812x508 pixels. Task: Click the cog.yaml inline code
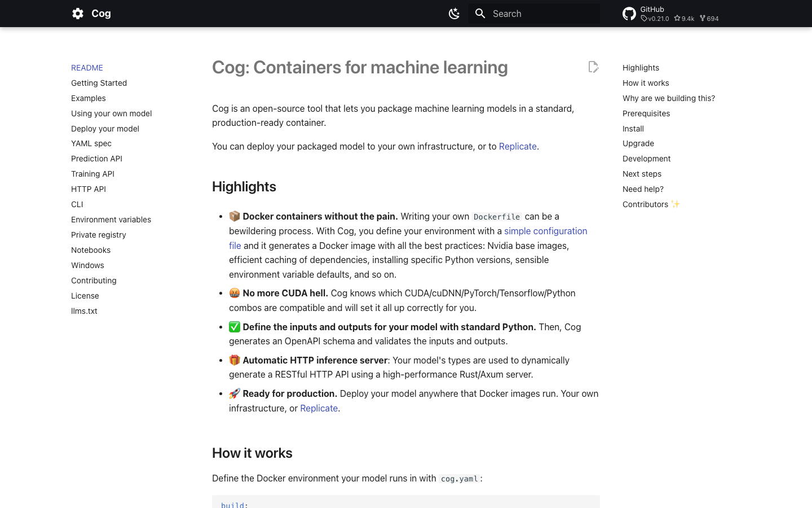point(460,479)
